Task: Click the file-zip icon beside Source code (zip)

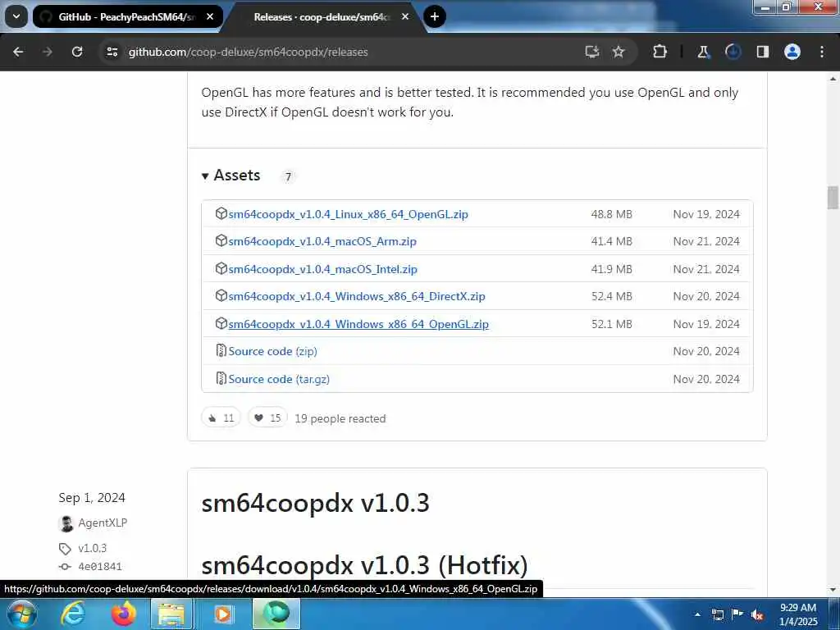Action: click(x=221, y=351)
